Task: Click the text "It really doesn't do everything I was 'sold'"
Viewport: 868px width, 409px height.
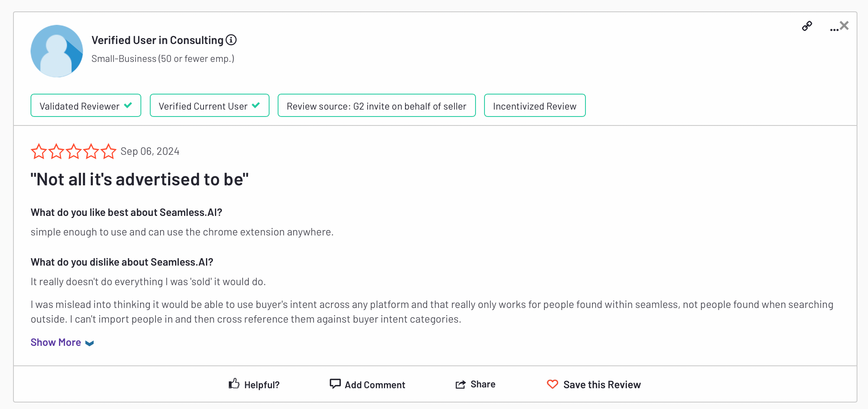Action: pyautogui.click(x=121, y=281)
